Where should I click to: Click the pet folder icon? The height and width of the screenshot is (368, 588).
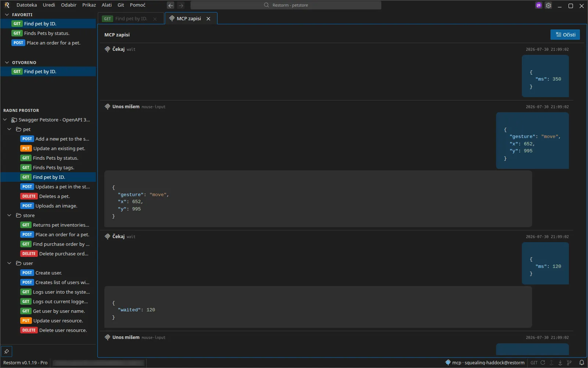19,129
